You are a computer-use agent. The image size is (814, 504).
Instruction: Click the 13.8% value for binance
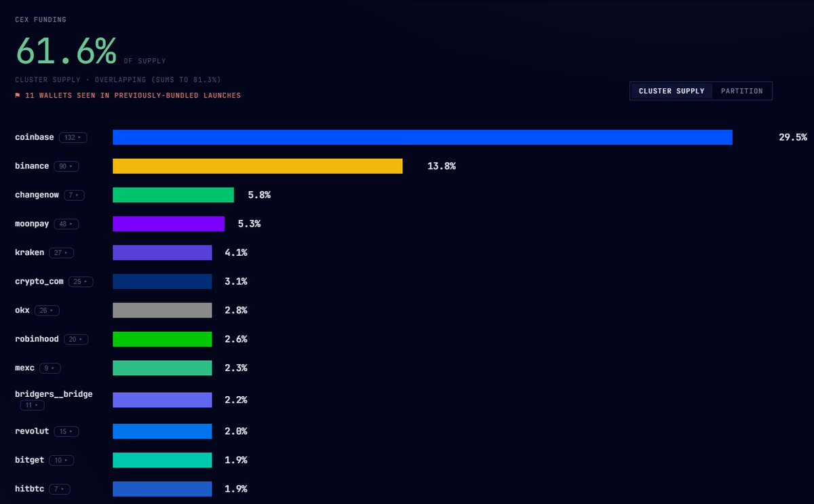[x=442, y=166]
